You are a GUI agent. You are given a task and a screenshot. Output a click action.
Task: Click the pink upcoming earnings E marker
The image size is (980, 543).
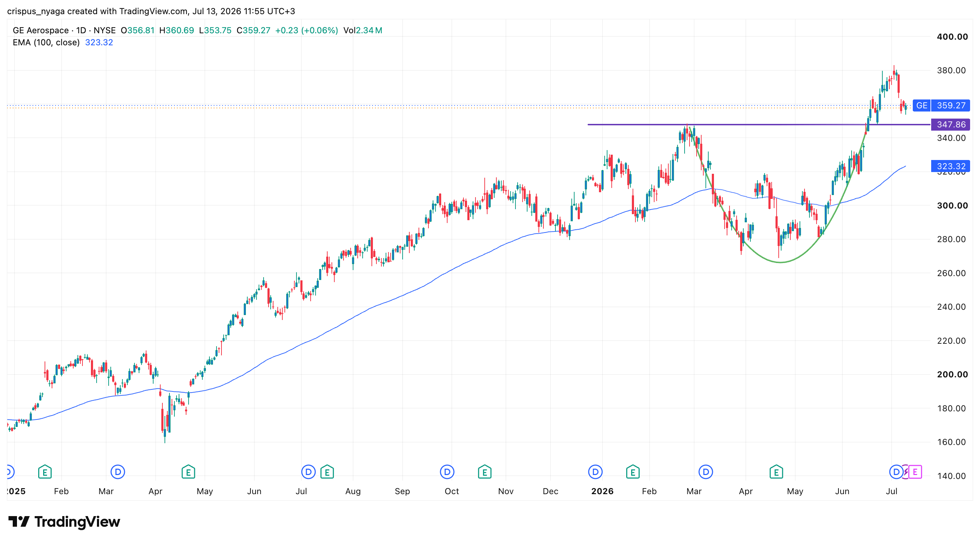pyautogui.click(x=915, y=472)
